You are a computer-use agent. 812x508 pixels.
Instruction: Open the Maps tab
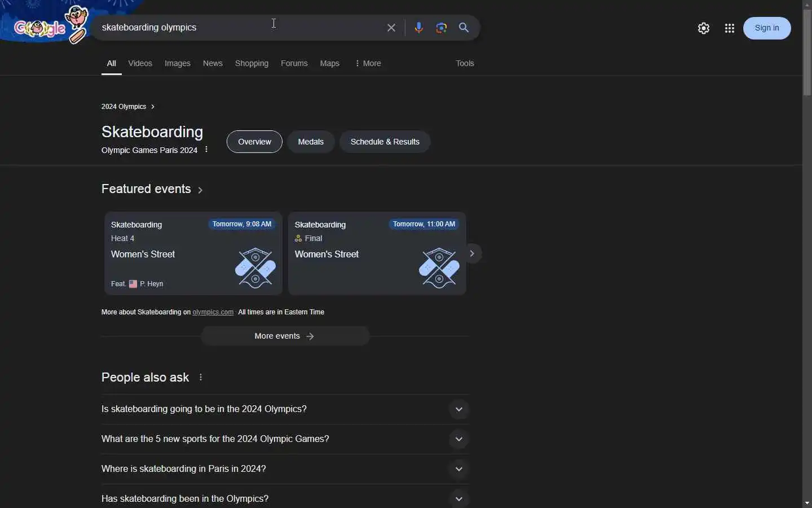[x=330, y=63]
